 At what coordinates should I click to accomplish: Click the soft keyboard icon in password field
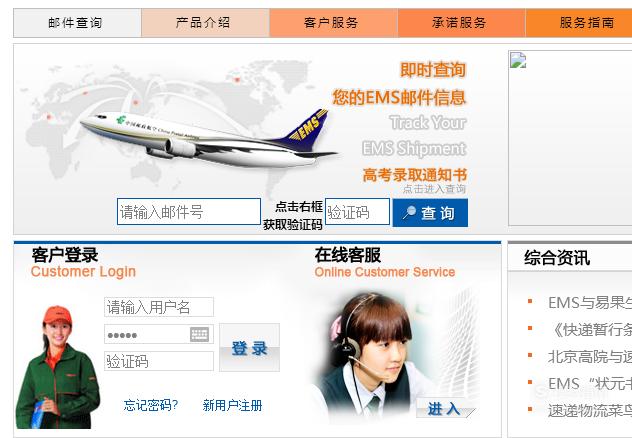click(x=199, y=334)
